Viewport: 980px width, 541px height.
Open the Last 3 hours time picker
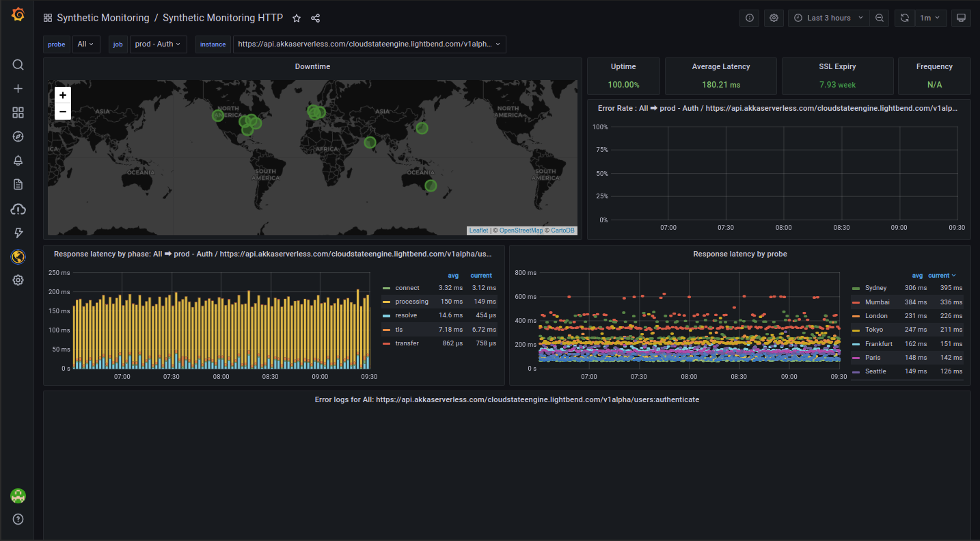pos(829,18)
